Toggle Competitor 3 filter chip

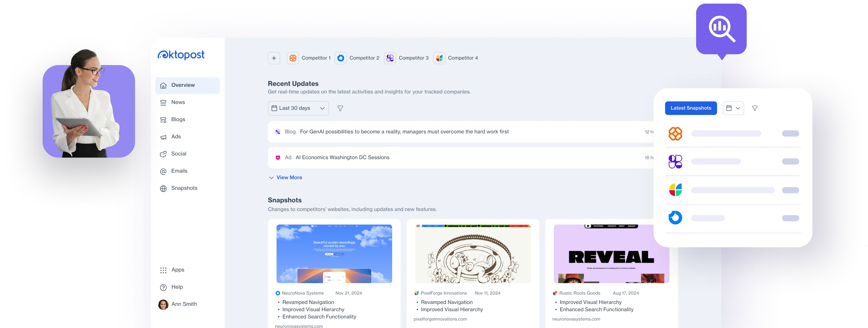[406, 58]
